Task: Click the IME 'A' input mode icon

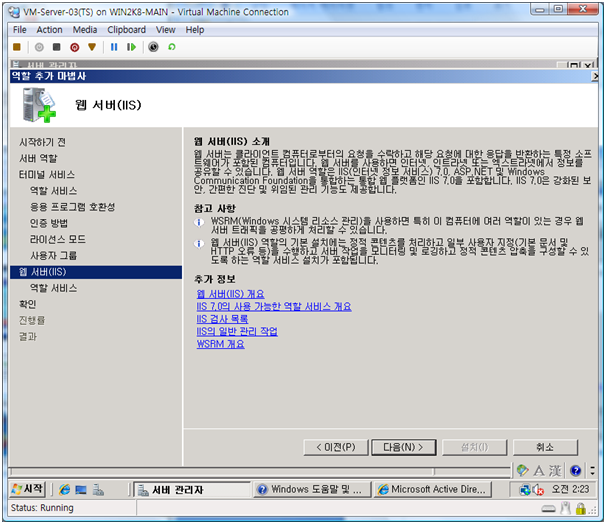Action: point(539,471)
